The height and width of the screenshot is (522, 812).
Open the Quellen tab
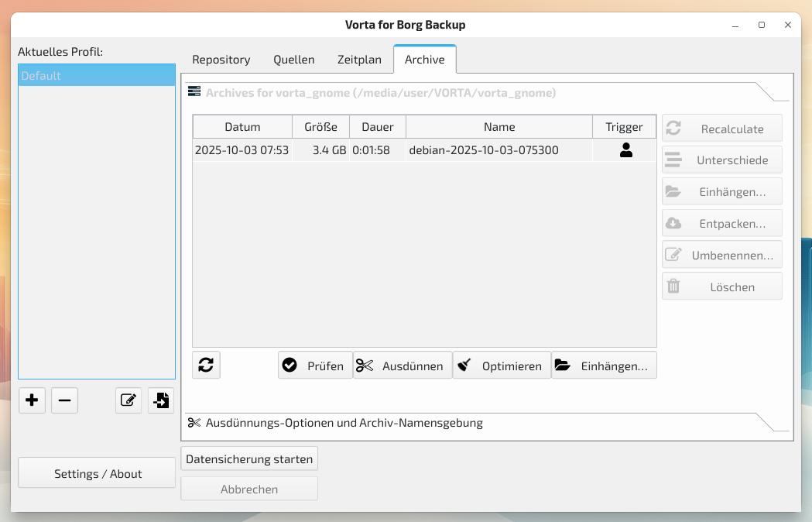(293, 60)
